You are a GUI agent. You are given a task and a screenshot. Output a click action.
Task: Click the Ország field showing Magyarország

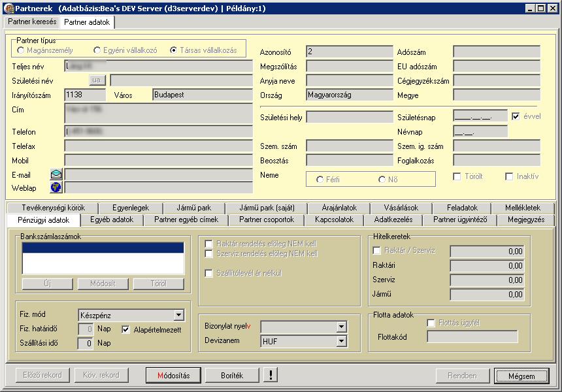(350, 95)
